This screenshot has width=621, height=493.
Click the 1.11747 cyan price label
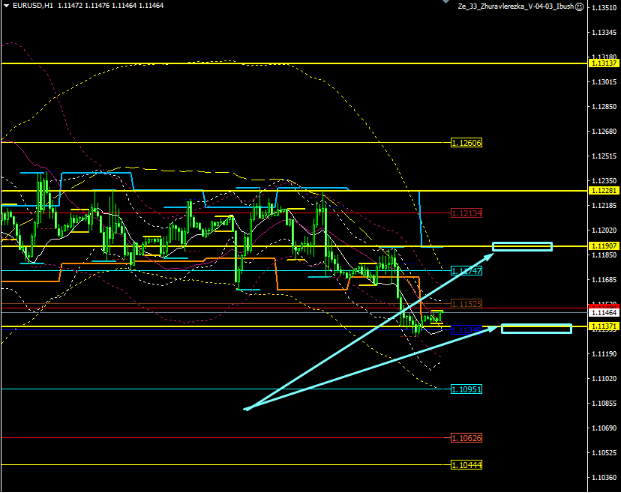click(x=466, y=271)
